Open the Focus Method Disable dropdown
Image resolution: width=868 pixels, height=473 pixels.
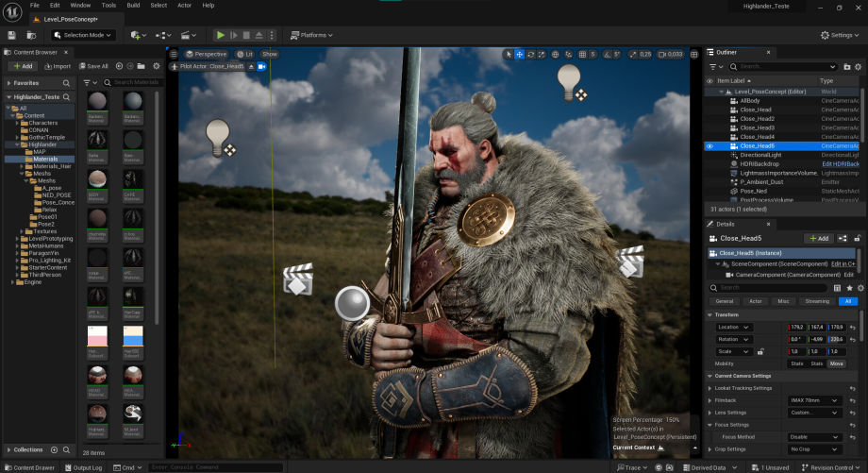(x=814, y=437)
